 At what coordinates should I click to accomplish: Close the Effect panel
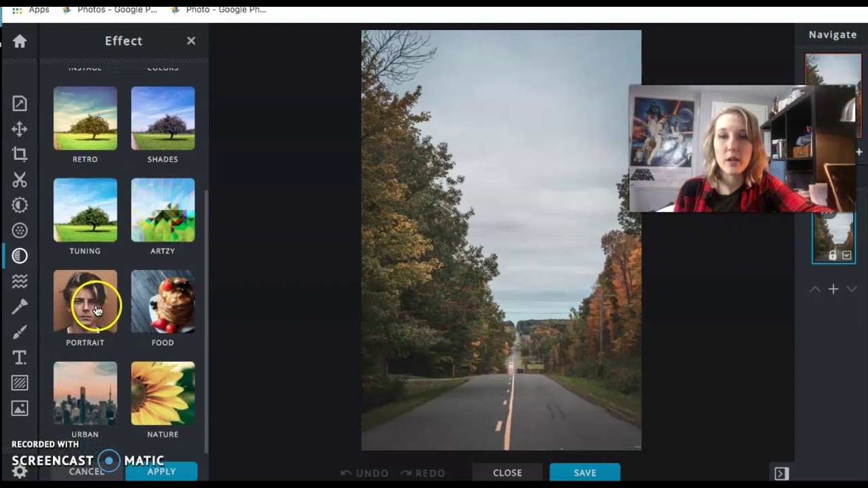[x=191, y=41]
